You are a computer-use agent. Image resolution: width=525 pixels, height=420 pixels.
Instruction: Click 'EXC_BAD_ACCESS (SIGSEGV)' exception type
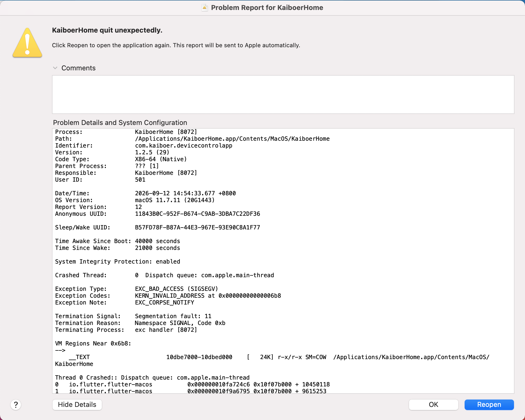click(176, 289)
